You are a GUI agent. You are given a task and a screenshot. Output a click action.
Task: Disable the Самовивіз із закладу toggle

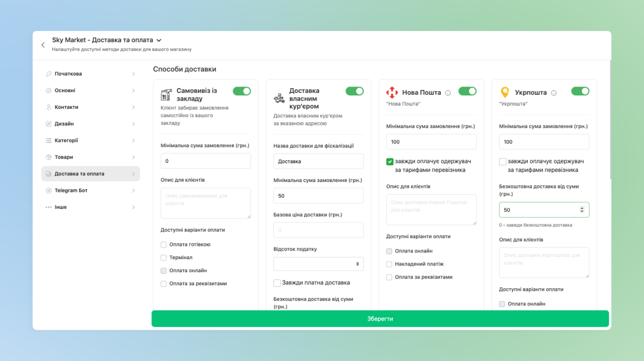coord(242,91)
